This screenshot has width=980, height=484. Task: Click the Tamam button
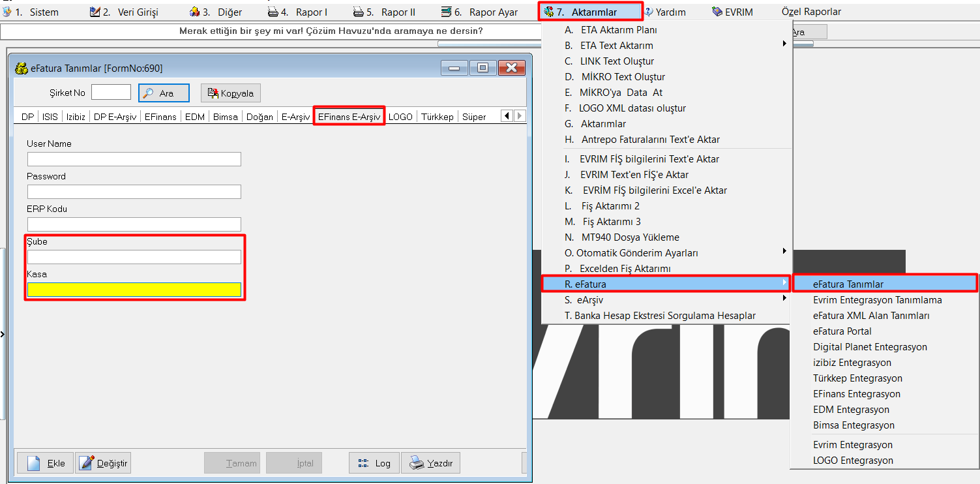coord(232,463)
